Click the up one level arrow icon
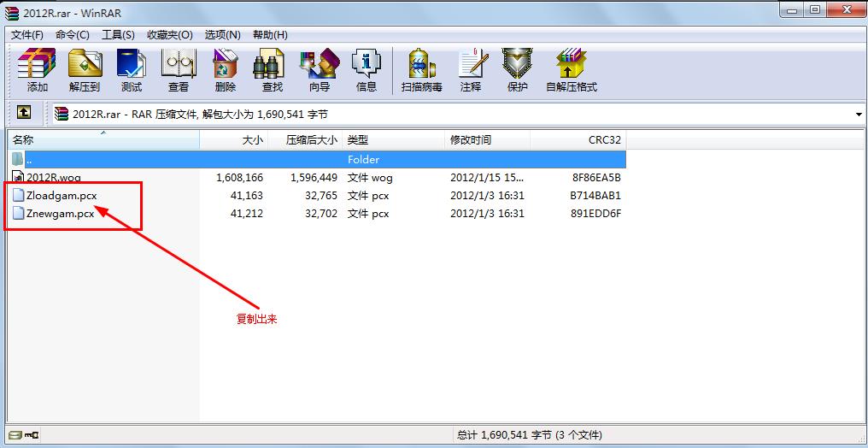Screen dimensions: 868x448 click(23, 113)
